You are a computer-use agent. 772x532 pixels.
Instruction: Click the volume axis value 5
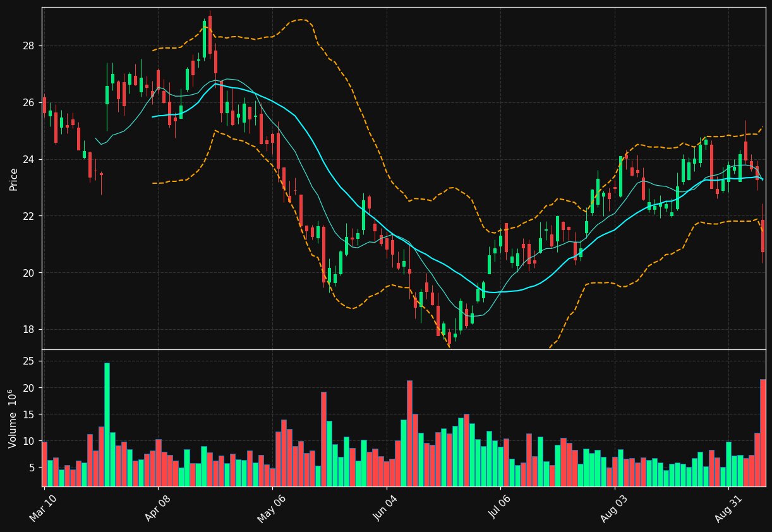coord(33,468)
